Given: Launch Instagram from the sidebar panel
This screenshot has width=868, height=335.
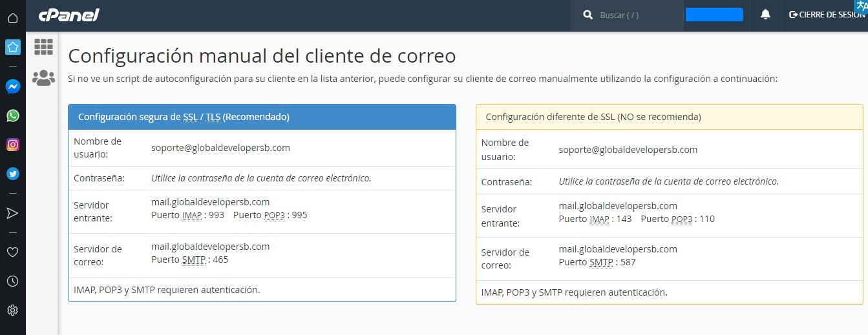Looking at the screenshot, I should pyautogui.click(x=12, y=145).
